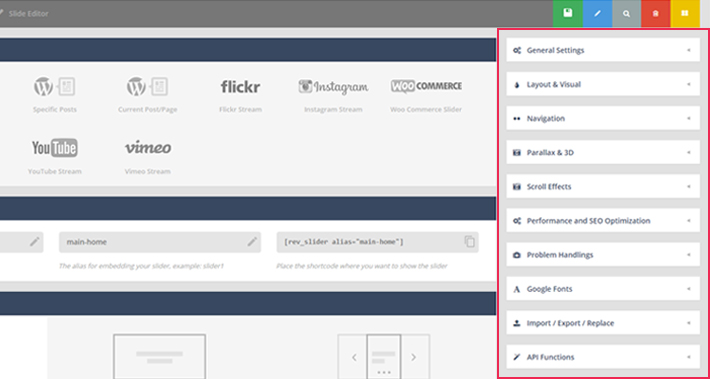
Task: Open the General Settings section
Action: (x=603, y=50)
